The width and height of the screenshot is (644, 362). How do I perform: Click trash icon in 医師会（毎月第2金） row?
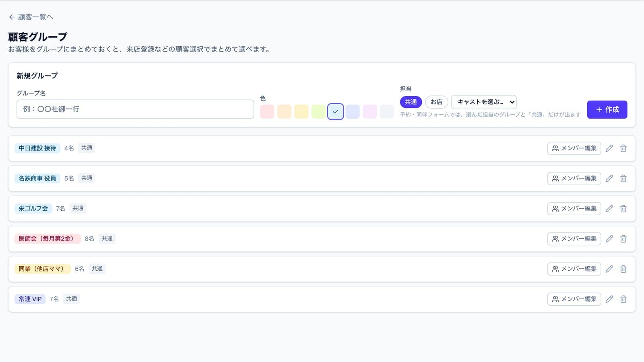tap(623, 239)
